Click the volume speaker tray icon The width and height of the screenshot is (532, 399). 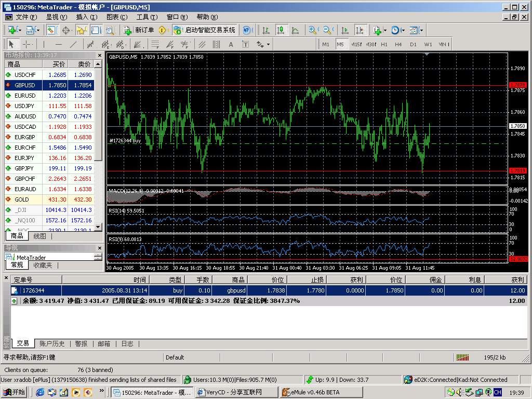tap(460, 393)
